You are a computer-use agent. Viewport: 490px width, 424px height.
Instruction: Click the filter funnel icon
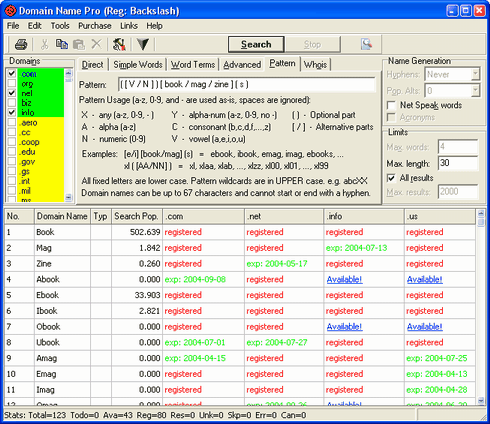tap(143, 44)
